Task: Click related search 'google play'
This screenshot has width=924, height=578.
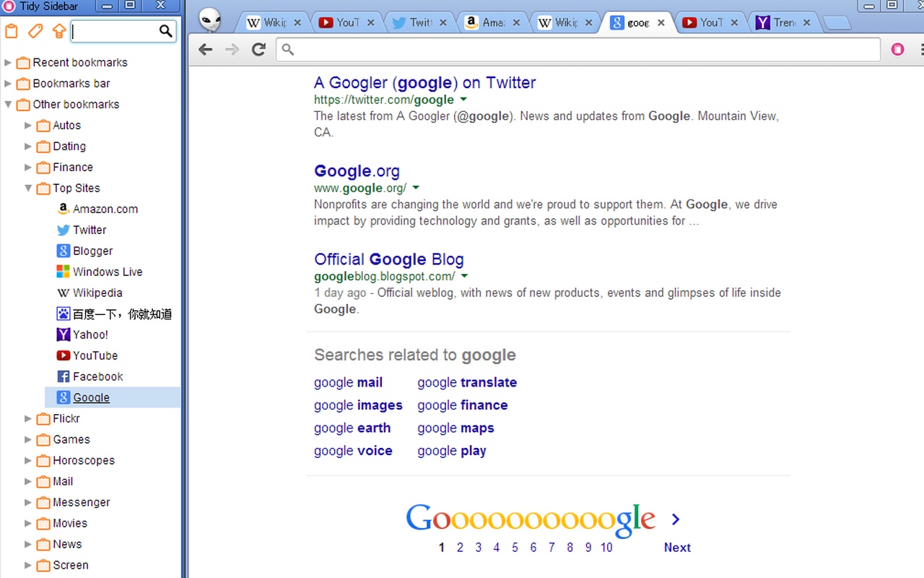Action: (452, 451)
